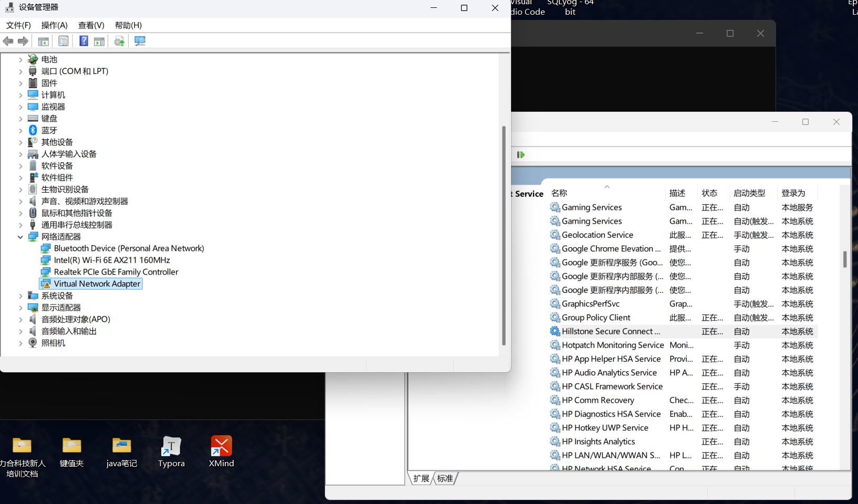
Task: Open the 帮助(H) menu
Action: (x=128, y=25)
